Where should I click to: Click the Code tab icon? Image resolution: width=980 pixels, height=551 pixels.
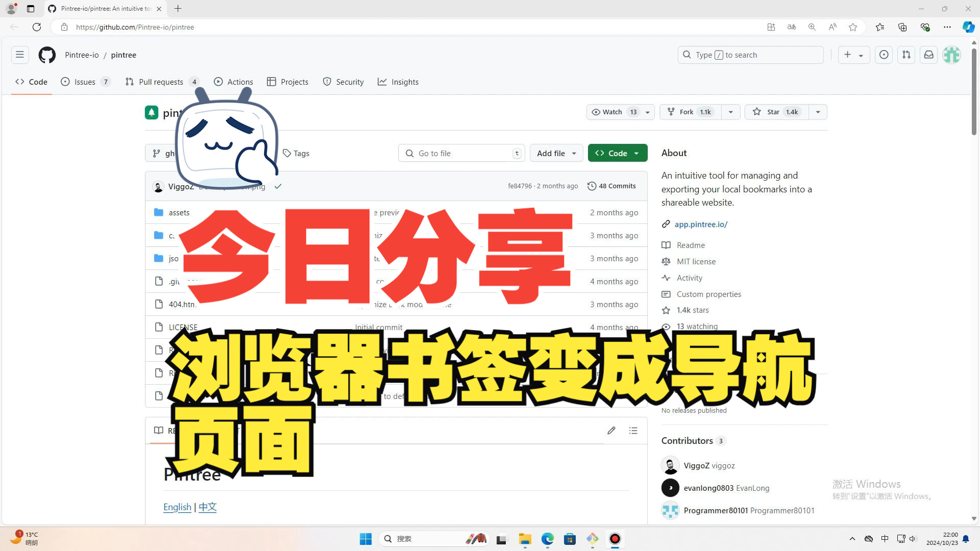pyautogui.click(x=18, y=82)
